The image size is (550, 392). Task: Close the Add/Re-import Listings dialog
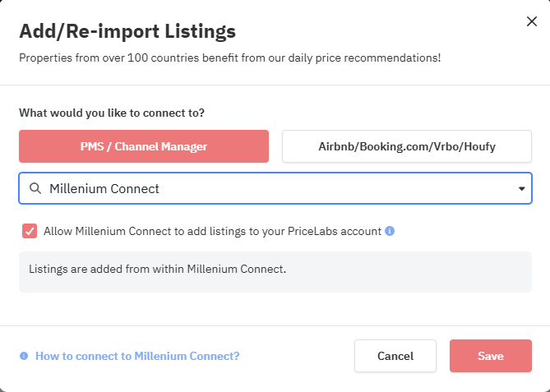[531, 22]
